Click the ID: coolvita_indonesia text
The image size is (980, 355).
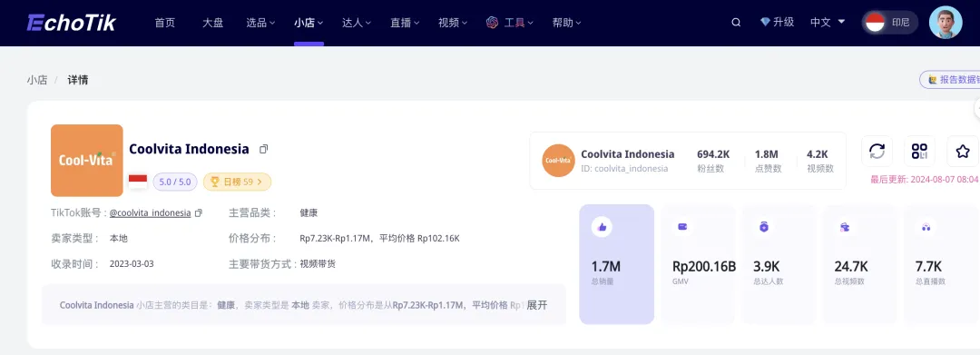coord(624,169)
